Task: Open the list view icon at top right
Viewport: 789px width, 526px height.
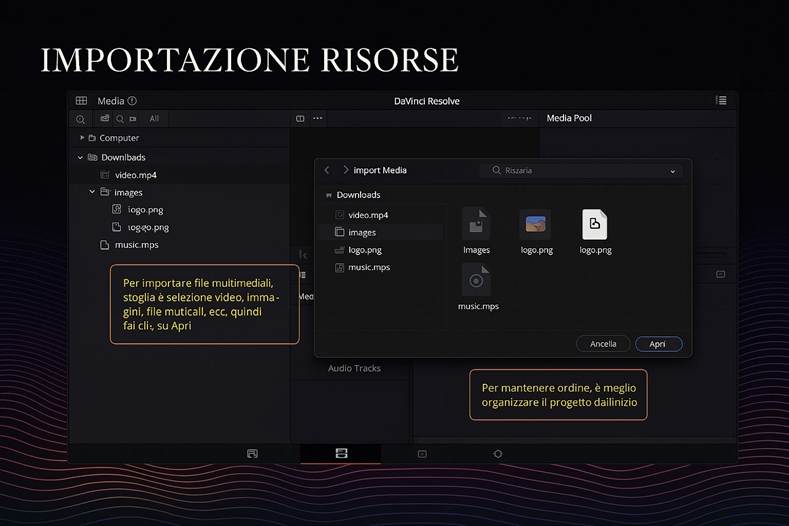Action: pos(721,101)
